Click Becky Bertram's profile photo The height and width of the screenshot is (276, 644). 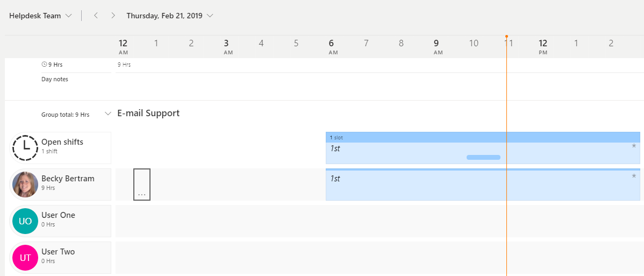click(x=25, y=185)
